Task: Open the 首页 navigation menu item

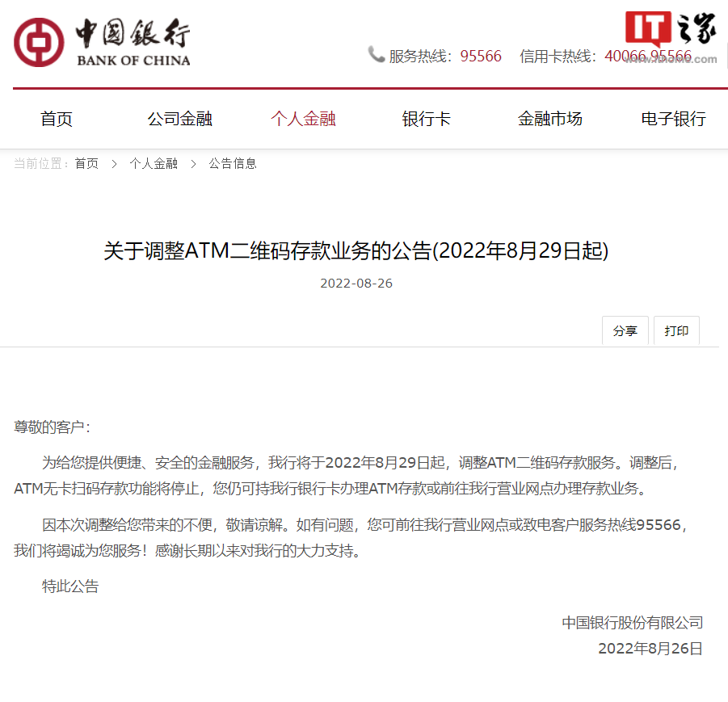Action: 57,119
